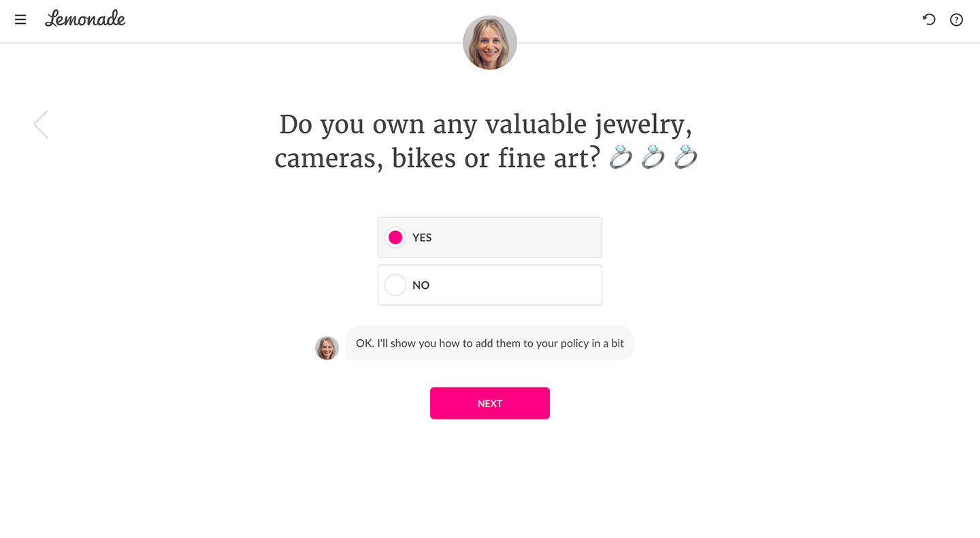Click the small avatar beside the chat message
This screenshot has width=980, height=538.
click(x=327, y=348)
